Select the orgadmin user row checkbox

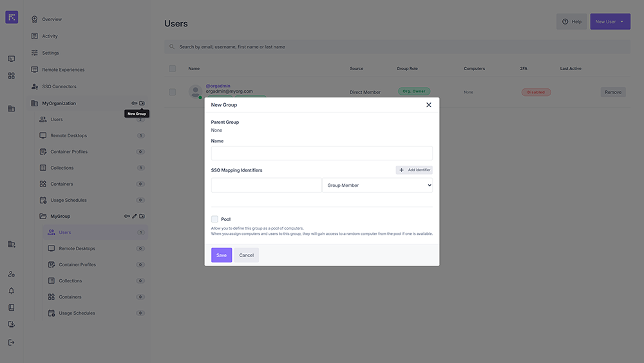(x=172, y=92)
